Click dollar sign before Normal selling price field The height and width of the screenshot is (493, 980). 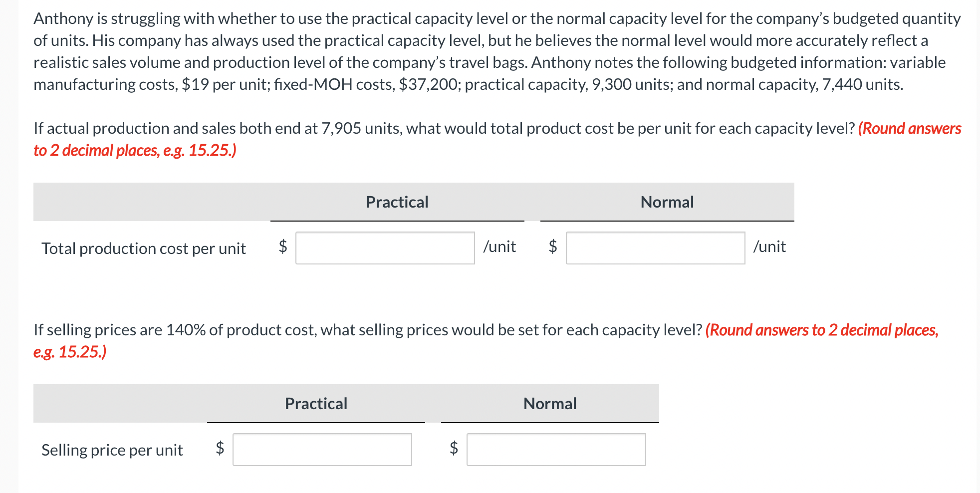pos(454,448)
